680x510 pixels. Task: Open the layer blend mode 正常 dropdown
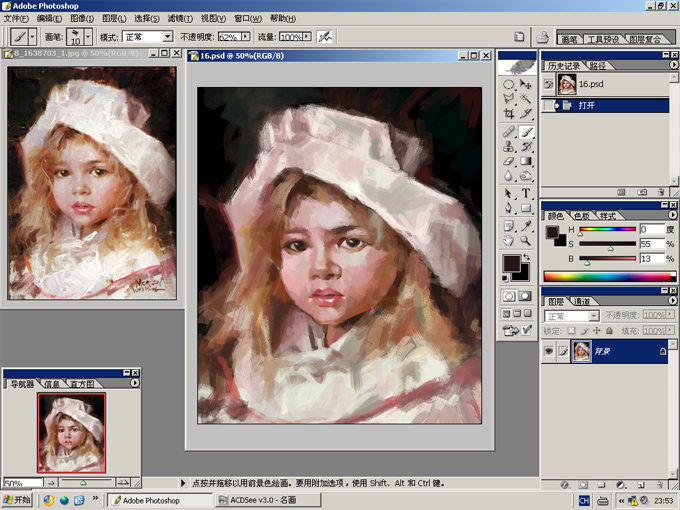pyautogui.click(x=594, y=316)
